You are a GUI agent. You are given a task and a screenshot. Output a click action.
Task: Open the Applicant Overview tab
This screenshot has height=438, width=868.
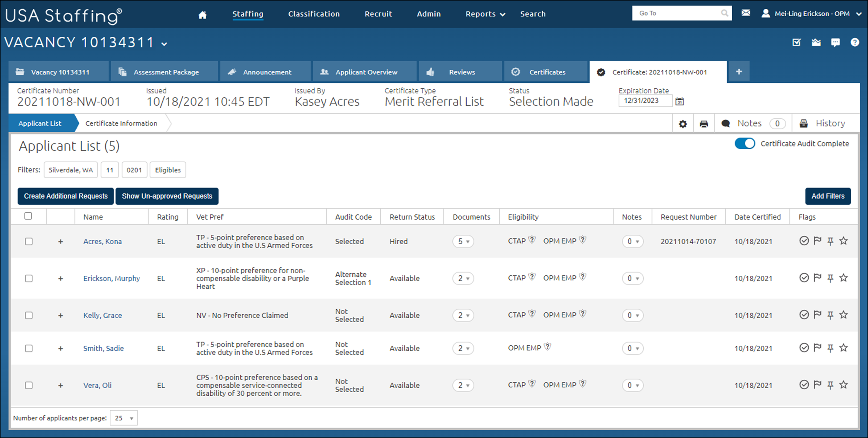tap(366, 72)
